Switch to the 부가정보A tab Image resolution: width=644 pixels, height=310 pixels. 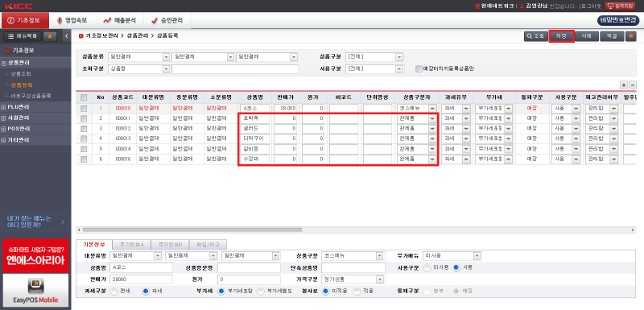(131, 244)
